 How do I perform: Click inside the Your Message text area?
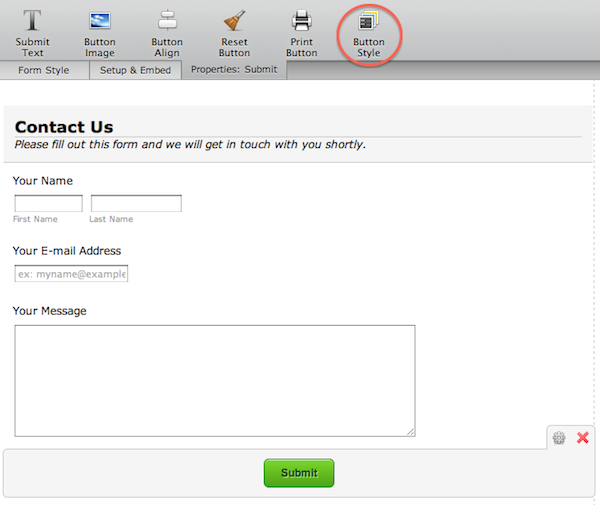[x=214, y=380]
